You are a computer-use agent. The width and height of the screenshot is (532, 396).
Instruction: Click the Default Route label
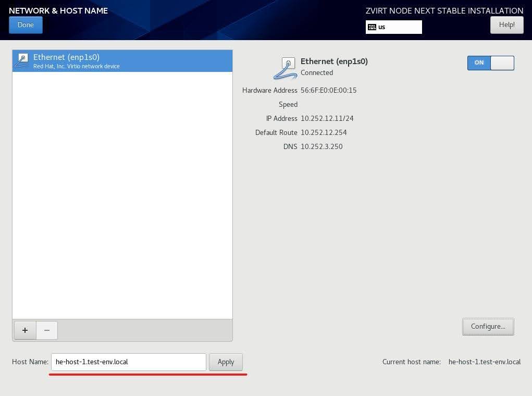coord(276,133)
